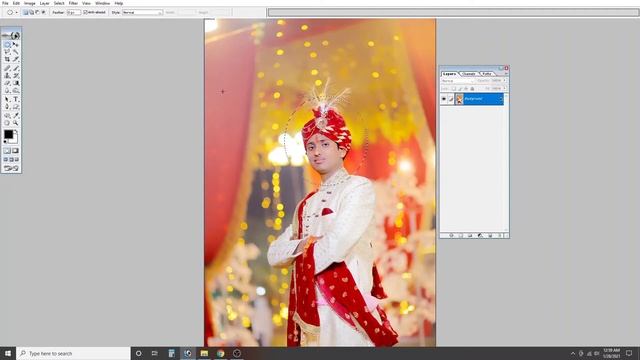
Task: Choose Standard Screen Mode in toolbox
Action: pos(6,160)
